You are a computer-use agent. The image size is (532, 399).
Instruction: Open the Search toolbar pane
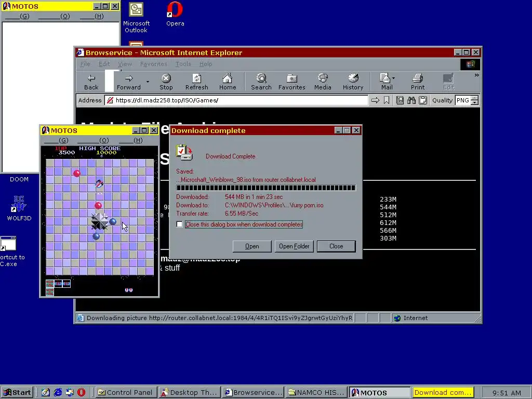coord(261,82)
